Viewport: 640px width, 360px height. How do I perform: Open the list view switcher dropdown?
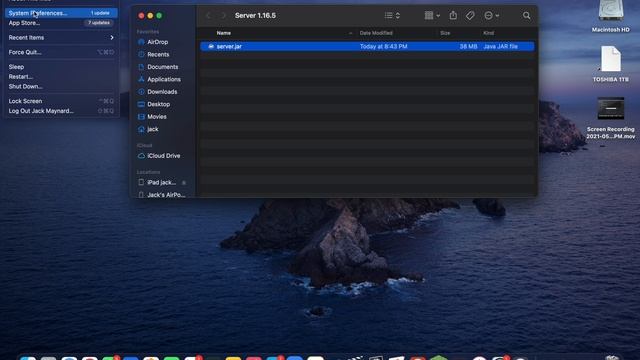[x=392, y=16]
